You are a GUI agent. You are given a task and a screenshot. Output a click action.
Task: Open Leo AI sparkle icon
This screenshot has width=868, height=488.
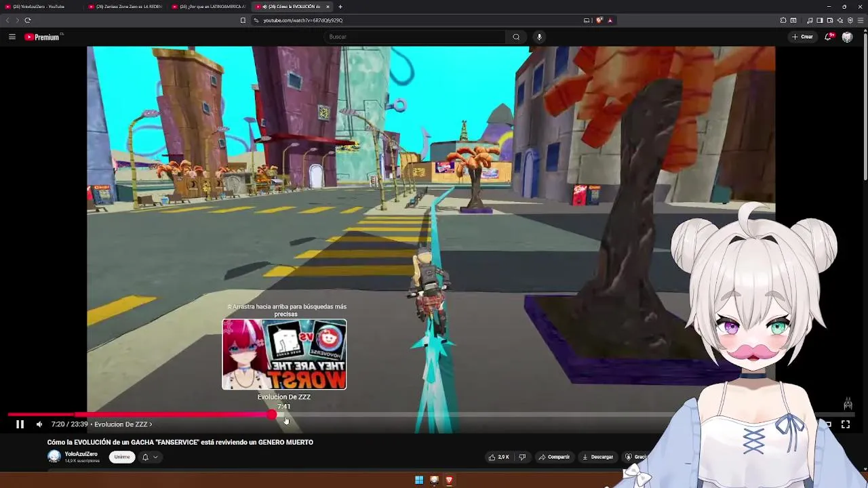coord(840,20)
